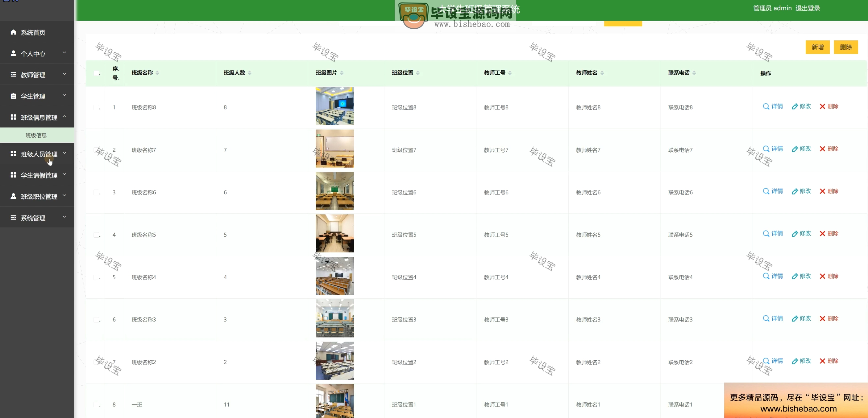Click the 教师管理 list icon
868x418 pixels.
coord(14,75)
